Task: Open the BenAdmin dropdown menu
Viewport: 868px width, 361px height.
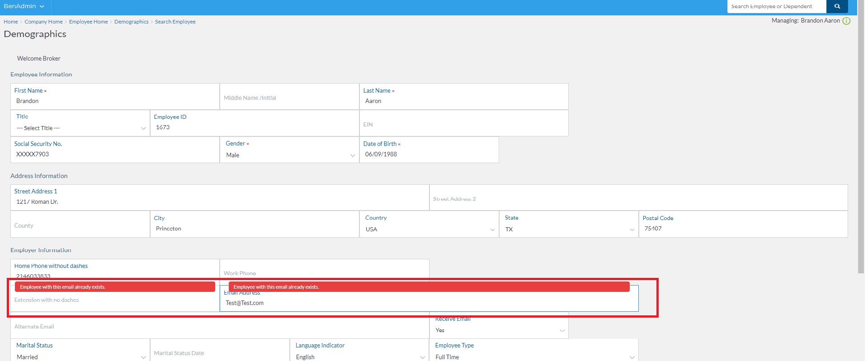Action: (24, 6)
